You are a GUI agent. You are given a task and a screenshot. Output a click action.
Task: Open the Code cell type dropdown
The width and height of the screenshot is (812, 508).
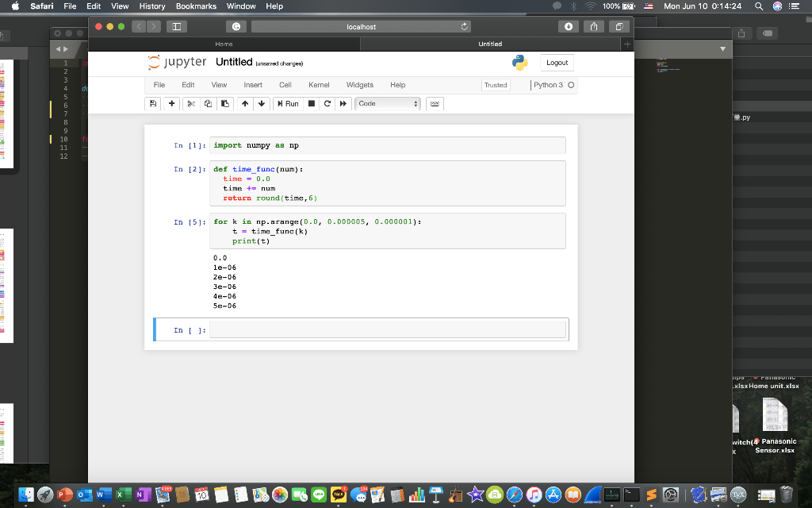[387, 103]
